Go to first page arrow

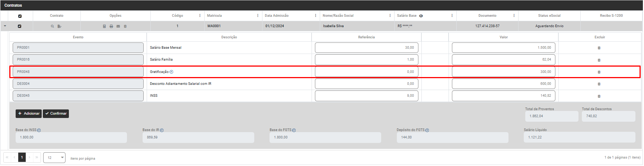pyautogui.click(x=7, y=157)
